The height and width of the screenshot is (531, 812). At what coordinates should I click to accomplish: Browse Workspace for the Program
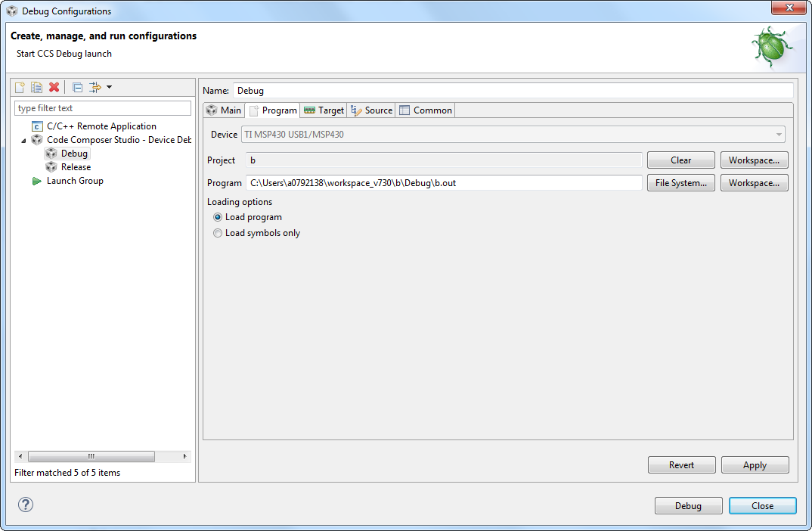pyautogui.click(x=754, y=183)
